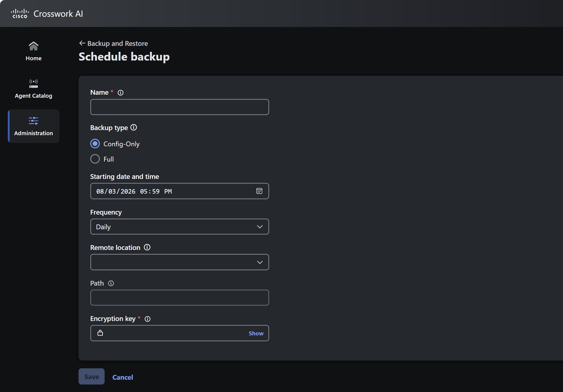Focus the Encryption key field
This screenshot has width=563, height=392.
[x=180, y=333]
